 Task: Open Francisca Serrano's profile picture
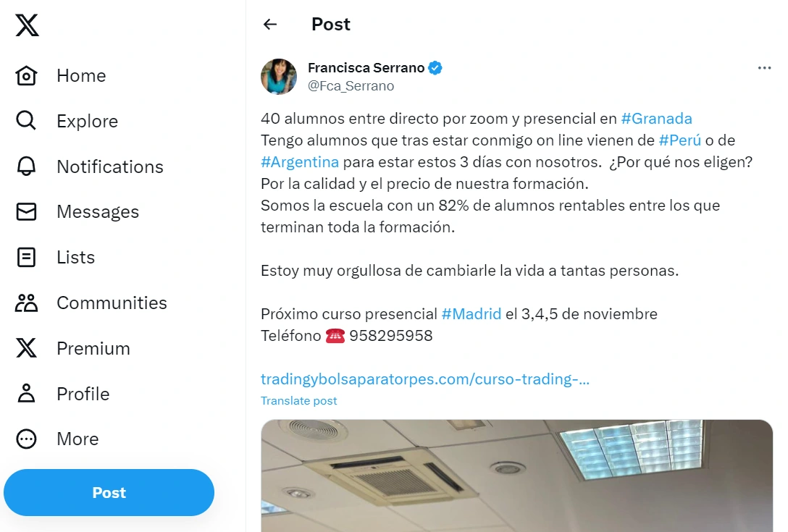[278, 76]
